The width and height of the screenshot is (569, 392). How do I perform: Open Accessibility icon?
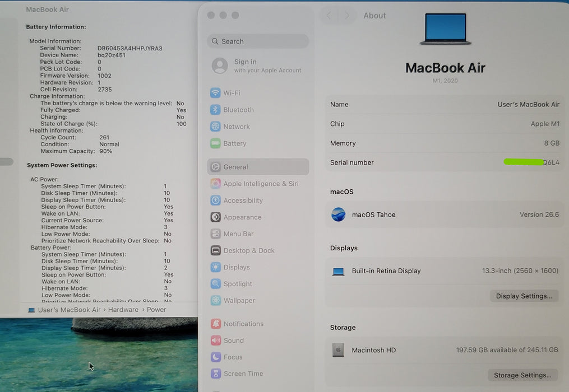pos(216,200)
